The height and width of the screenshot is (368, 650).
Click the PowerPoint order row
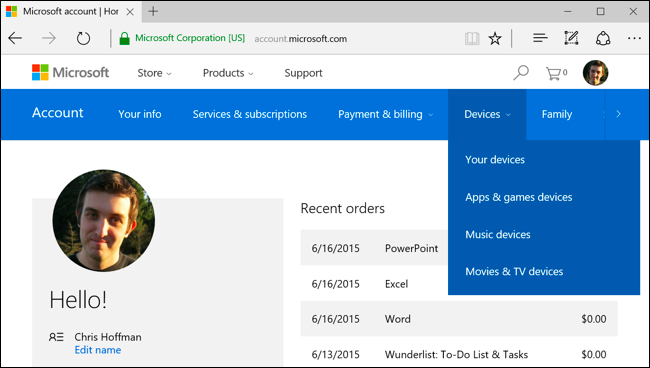374,248
